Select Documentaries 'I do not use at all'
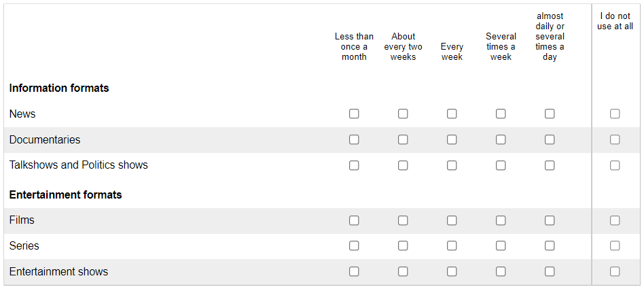This screenshot has width=644, height=289. [614, 140]
